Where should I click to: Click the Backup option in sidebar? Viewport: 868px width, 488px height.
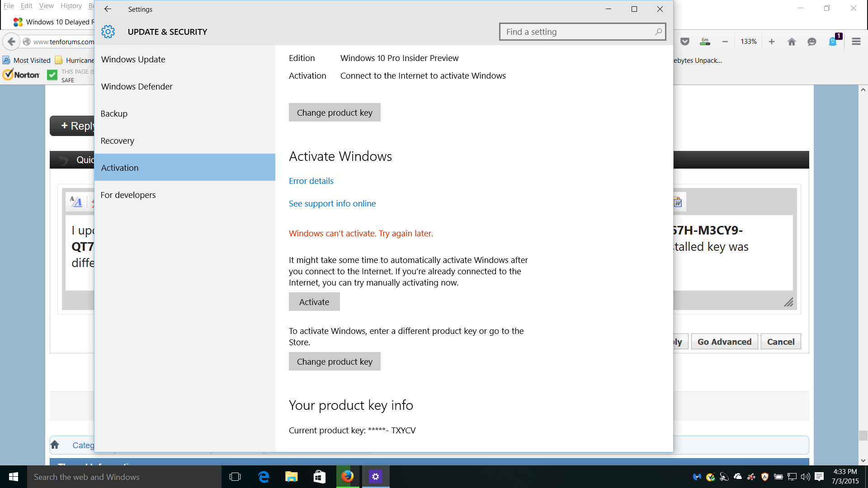(114, 113)
